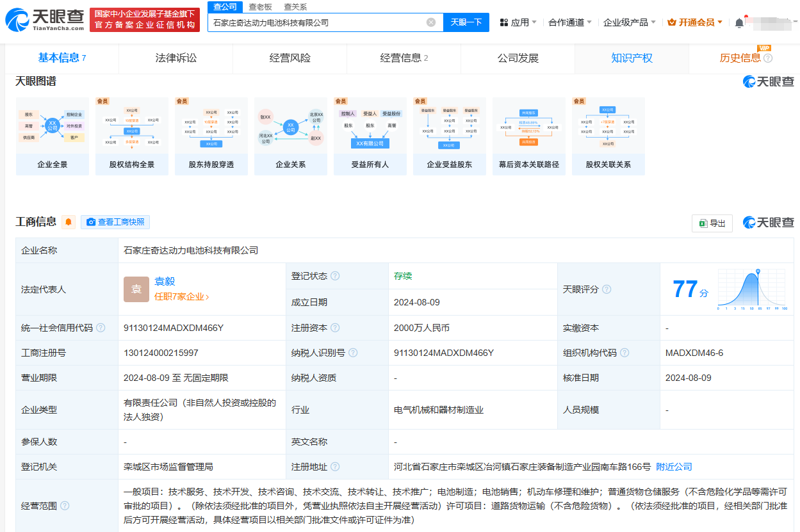Click the 天眼评分 distribution chart
The height and width of the screenshot is (532, 800).
pos(752,289)
